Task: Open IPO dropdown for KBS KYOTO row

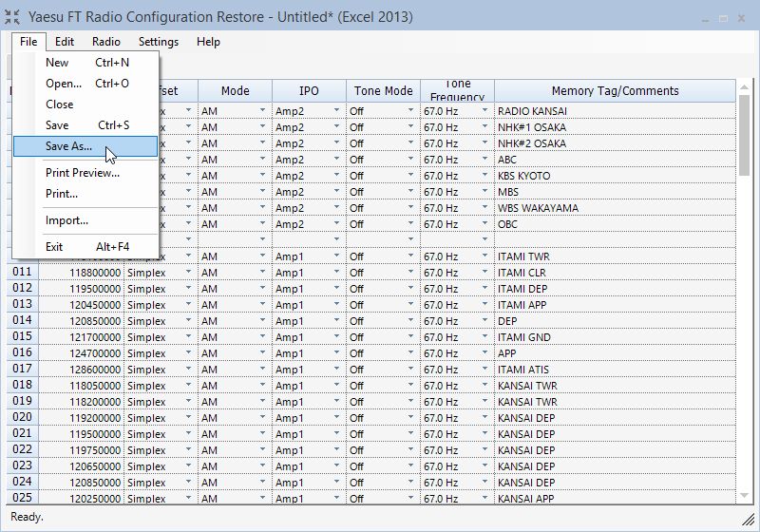Action: click(x=337, y=175)
